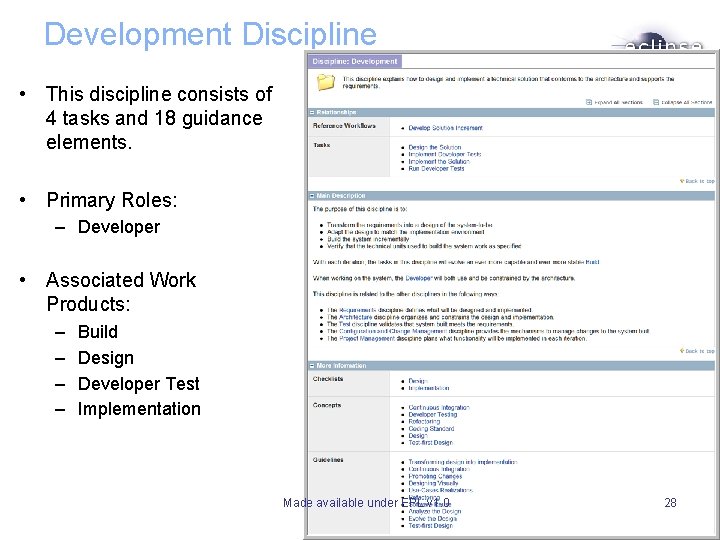This screenshot has height=540, width=720.
Task: Open the Architecture discipline link
Action: [355, 317]
